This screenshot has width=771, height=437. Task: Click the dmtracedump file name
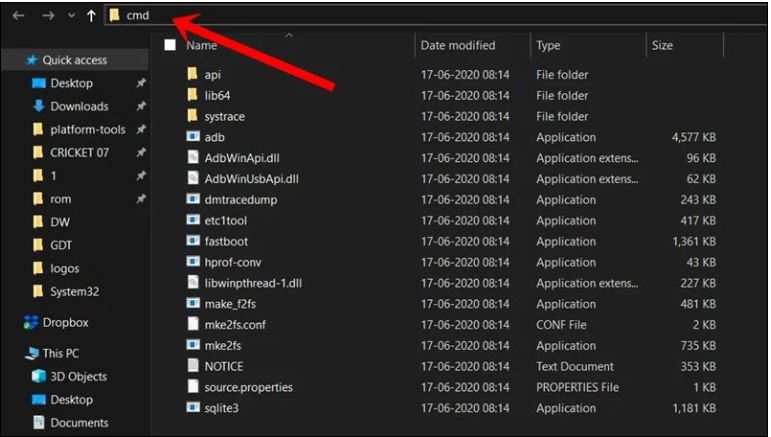(240, 200)
